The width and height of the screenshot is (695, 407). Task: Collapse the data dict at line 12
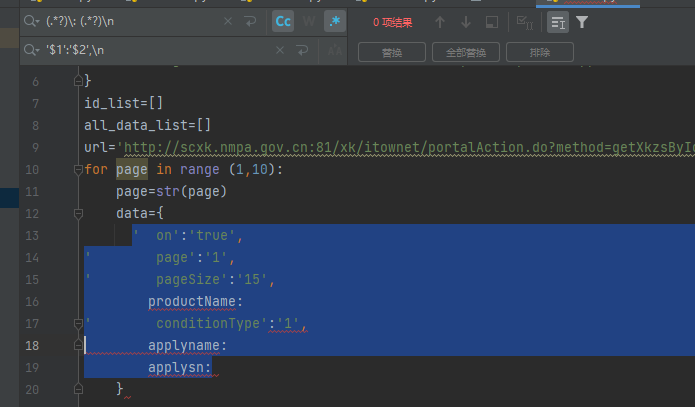tap(78, 214)
